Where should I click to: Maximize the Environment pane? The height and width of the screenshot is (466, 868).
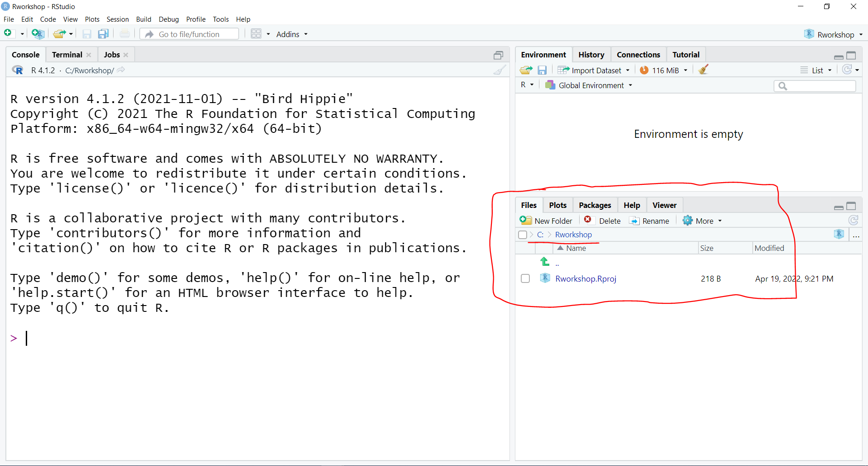click(851, 55)
